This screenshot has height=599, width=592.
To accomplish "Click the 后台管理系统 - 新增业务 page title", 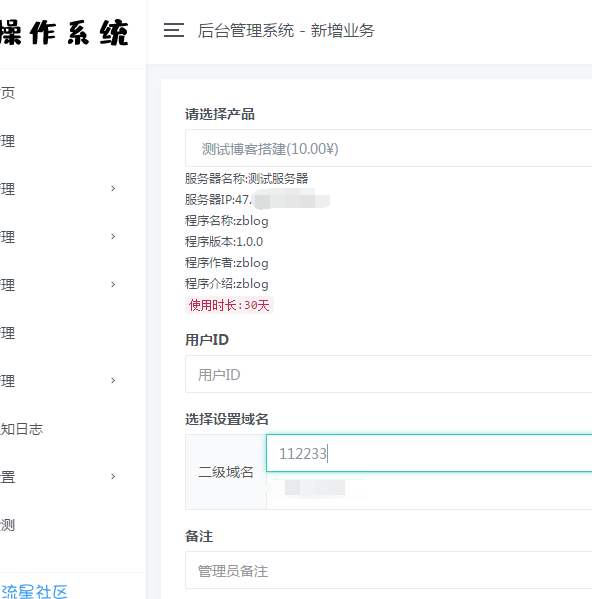I will 286,31.
